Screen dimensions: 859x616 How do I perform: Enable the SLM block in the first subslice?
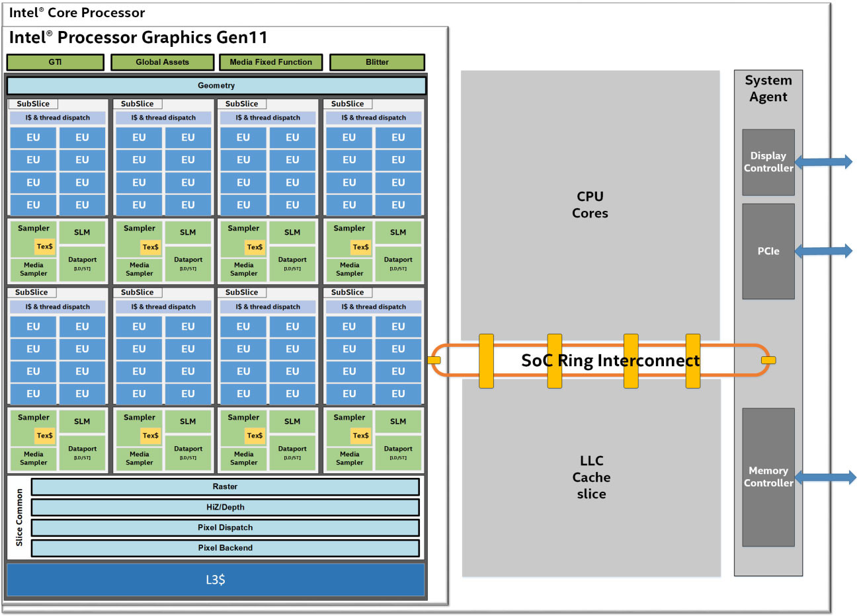tap(83, 232)
